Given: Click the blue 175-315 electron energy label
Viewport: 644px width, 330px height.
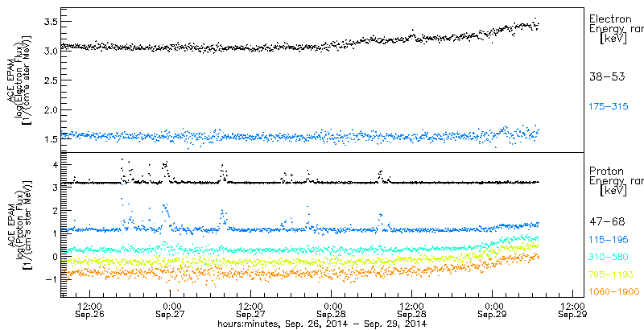Looking at the screenshot, I should tap(609, 107).
